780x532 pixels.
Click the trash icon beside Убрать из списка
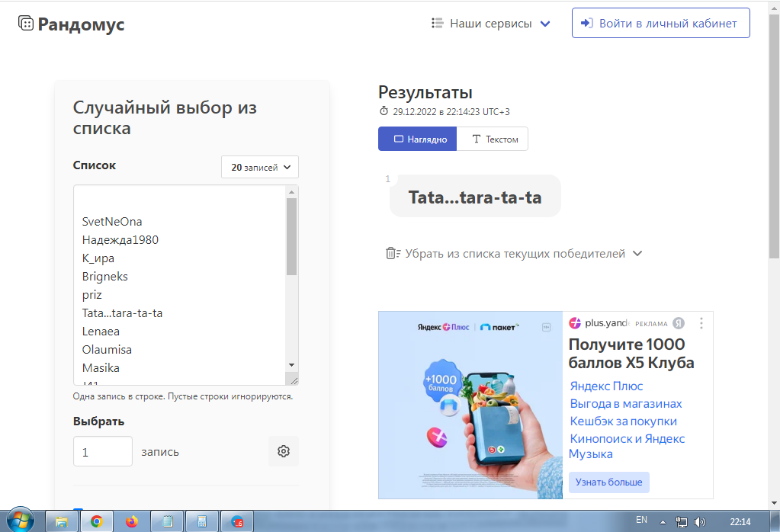click(393, 253)
